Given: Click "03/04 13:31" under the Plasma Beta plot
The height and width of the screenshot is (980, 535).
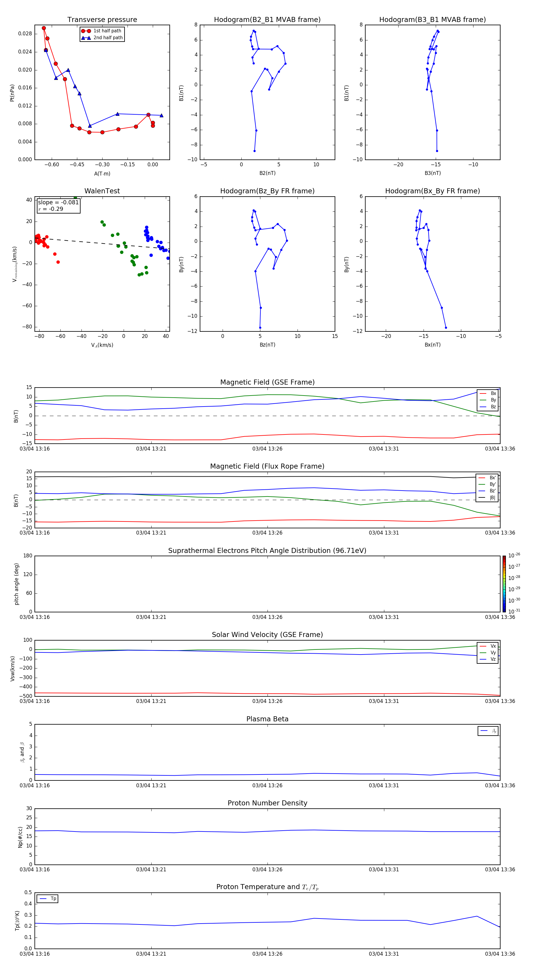Looking at the screenshot, I should (x=384, y=785).
